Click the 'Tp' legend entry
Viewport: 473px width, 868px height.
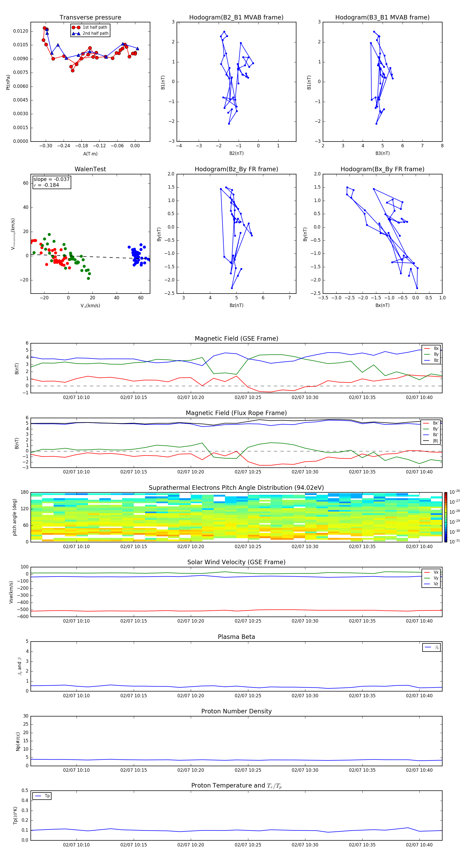click(42, 796)
